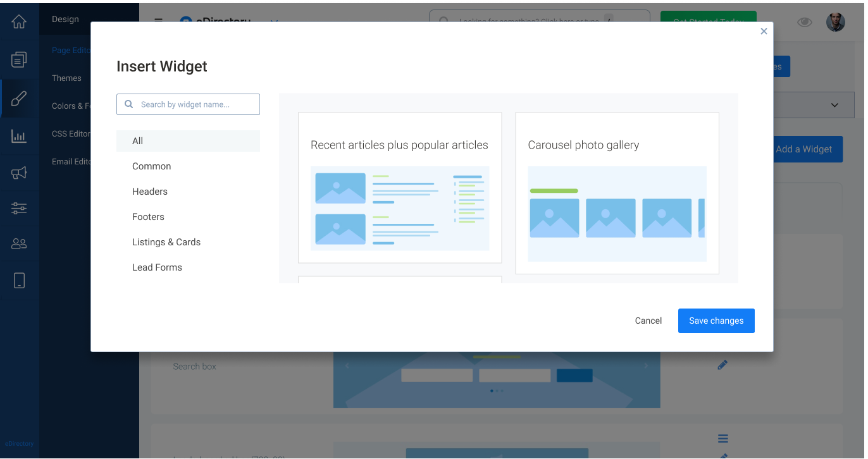The image size is (868, 459).
Task: Open the Settings sliders icon in sidebar
Action: point(19,208)
